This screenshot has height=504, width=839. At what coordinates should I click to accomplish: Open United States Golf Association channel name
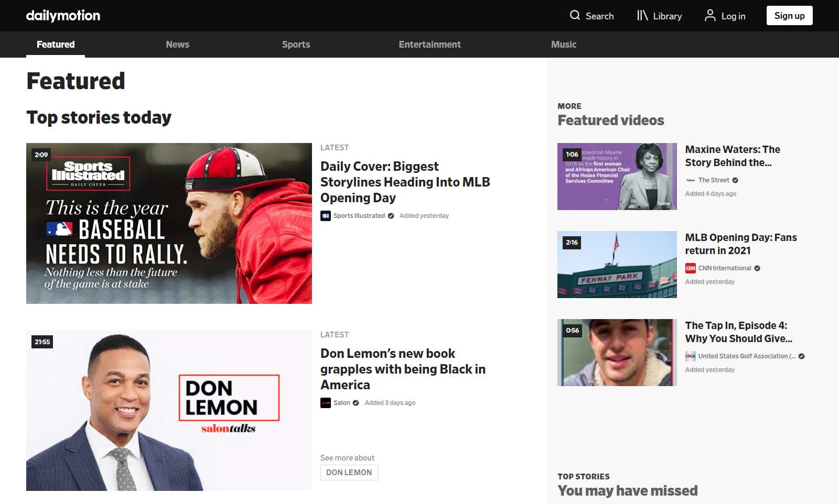pos(747,356)
